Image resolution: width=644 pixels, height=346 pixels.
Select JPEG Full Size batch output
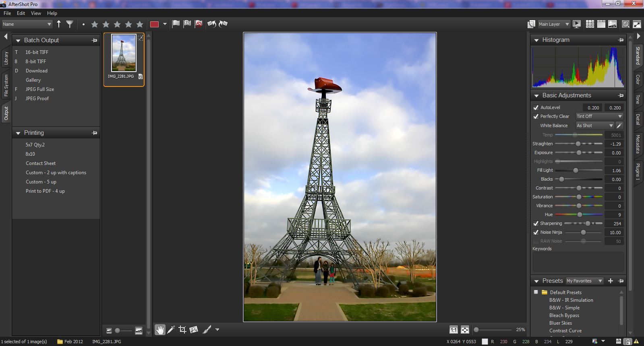39,89
